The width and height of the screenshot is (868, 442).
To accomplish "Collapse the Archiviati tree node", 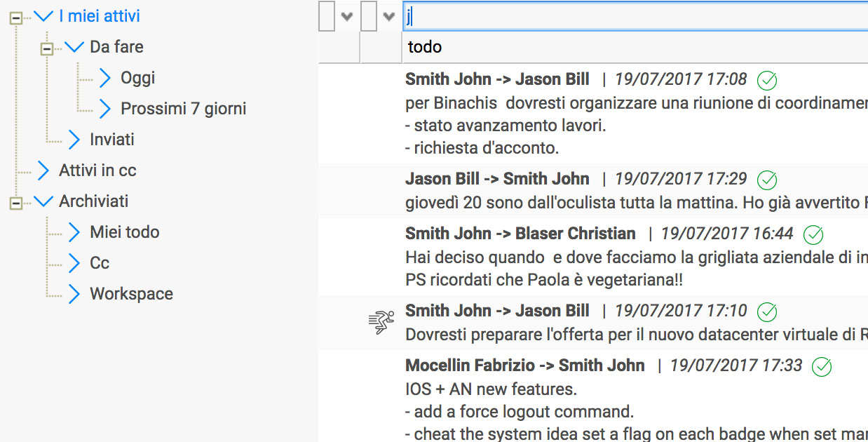I will tap(15, 203).
